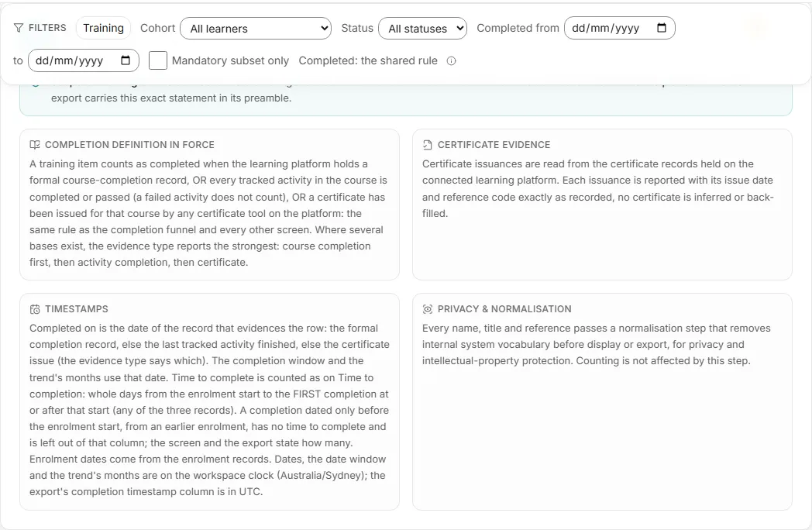Click the COMPLETION DEFINITION IN FORCE heading
812x530 pixels.
pos(129,145)
